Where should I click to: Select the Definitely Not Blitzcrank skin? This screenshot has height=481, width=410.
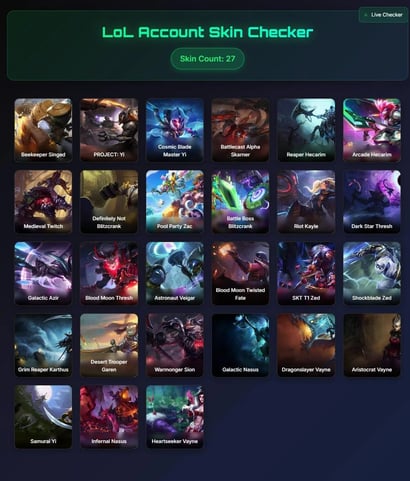(109, 201)
